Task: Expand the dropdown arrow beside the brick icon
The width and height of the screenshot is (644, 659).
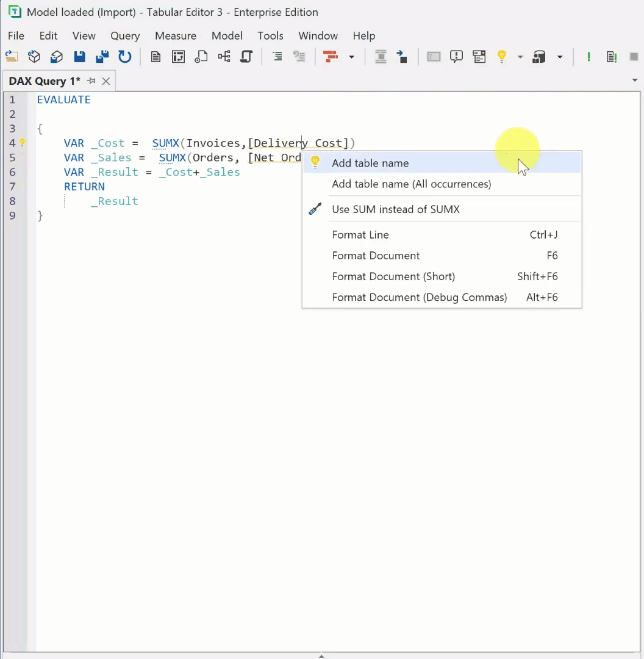Action: 352,57
